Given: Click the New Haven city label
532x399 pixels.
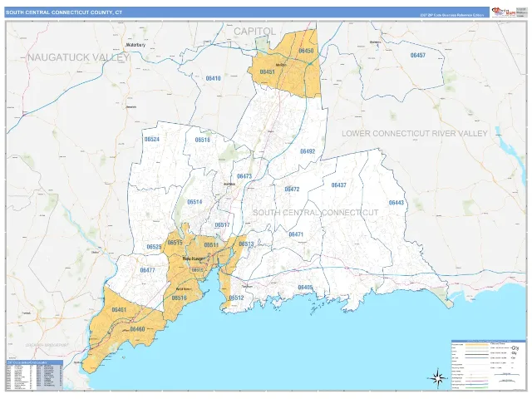Looking at the screenshot, I should pyautogui.click(x=194, y=259).
